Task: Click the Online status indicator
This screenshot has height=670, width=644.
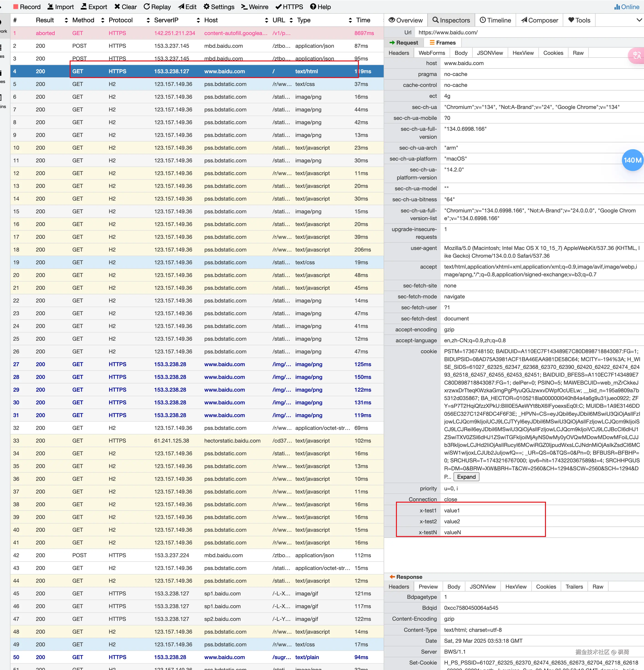Action: (626, 7)
